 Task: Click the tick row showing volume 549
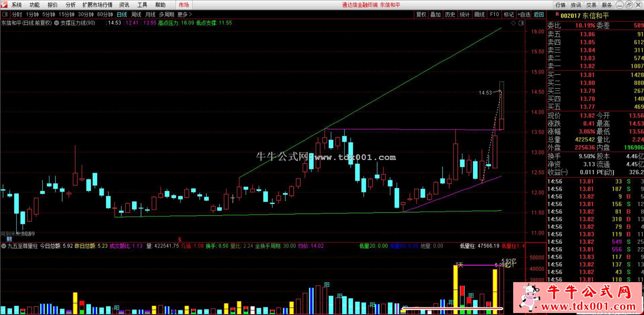pos(595,242)
